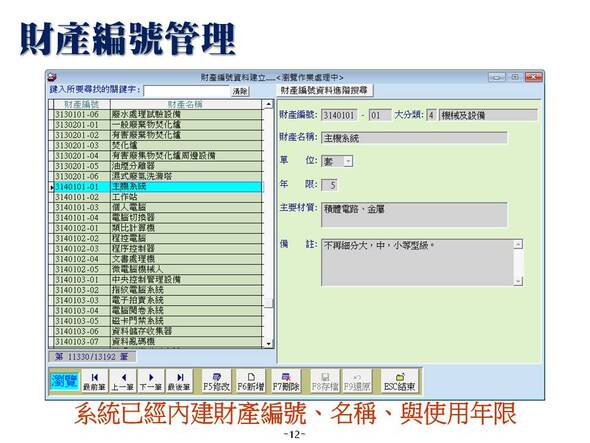Jump to last record 最後筆
This screenshot has height=443, width=590.
point(179,381)
